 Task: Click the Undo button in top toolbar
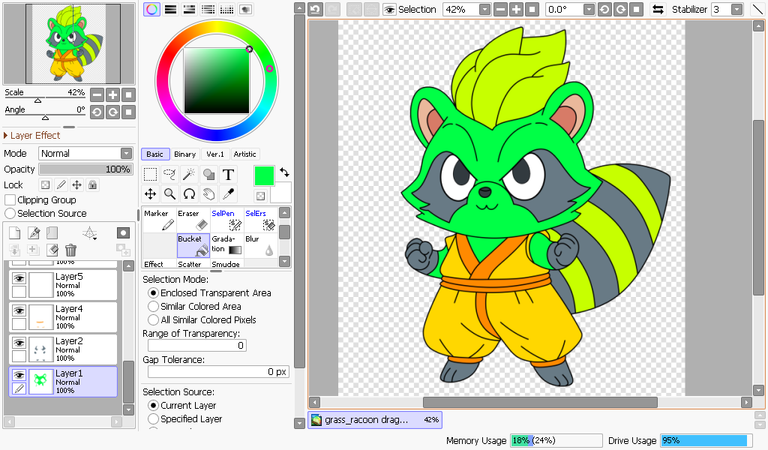(x=315, y=9)
